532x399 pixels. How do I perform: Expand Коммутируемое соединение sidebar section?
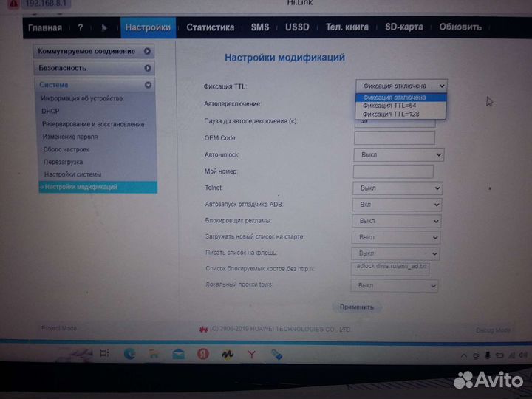(x=94, y=51)
